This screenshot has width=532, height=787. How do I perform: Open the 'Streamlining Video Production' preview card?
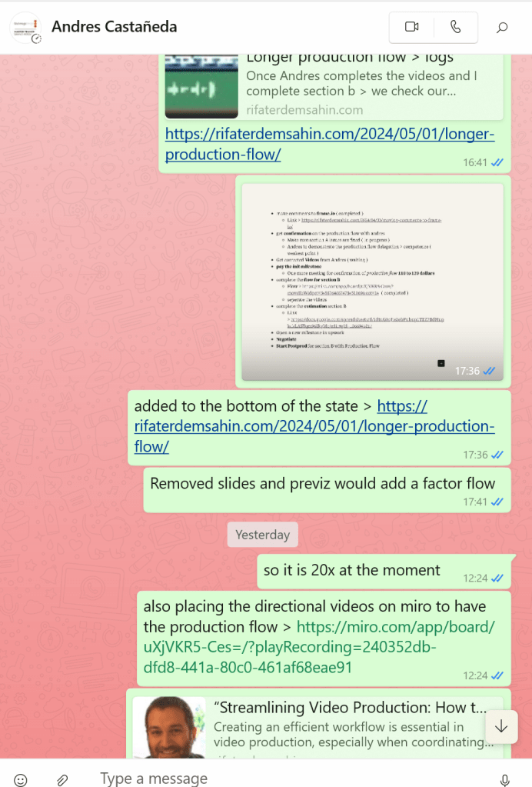318,726
